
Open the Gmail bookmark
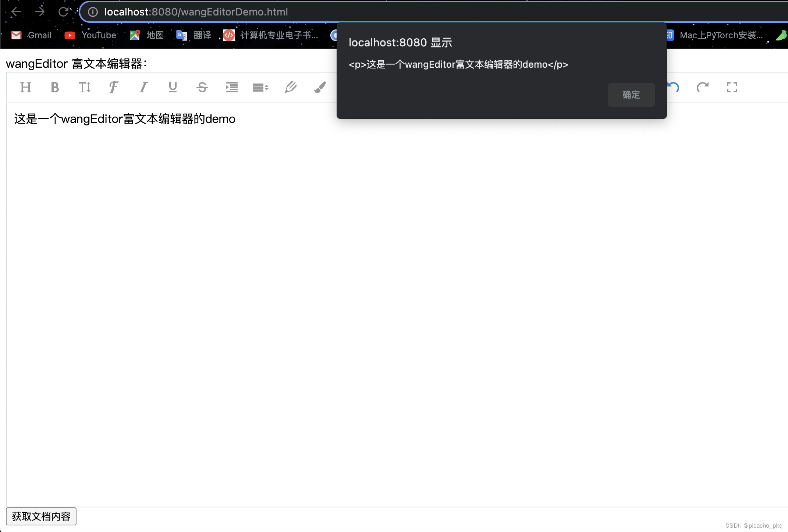31,35
